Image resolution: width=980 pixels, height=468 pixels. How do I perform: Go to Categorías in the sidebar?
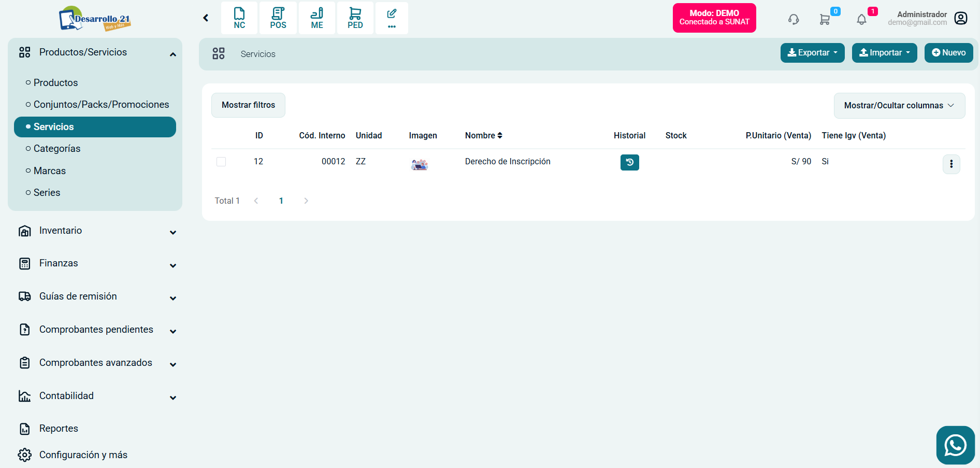point(57,149)
